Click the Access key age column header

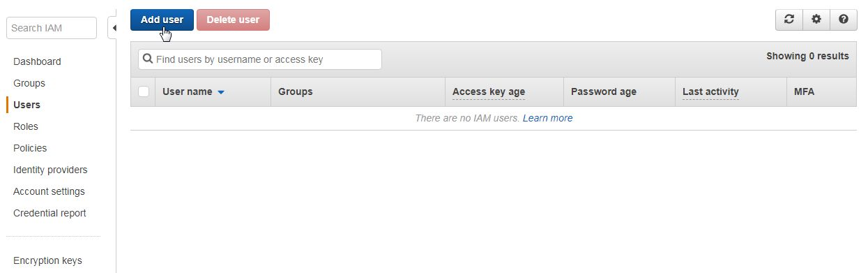pyautogui.click(x=489, y=91)
